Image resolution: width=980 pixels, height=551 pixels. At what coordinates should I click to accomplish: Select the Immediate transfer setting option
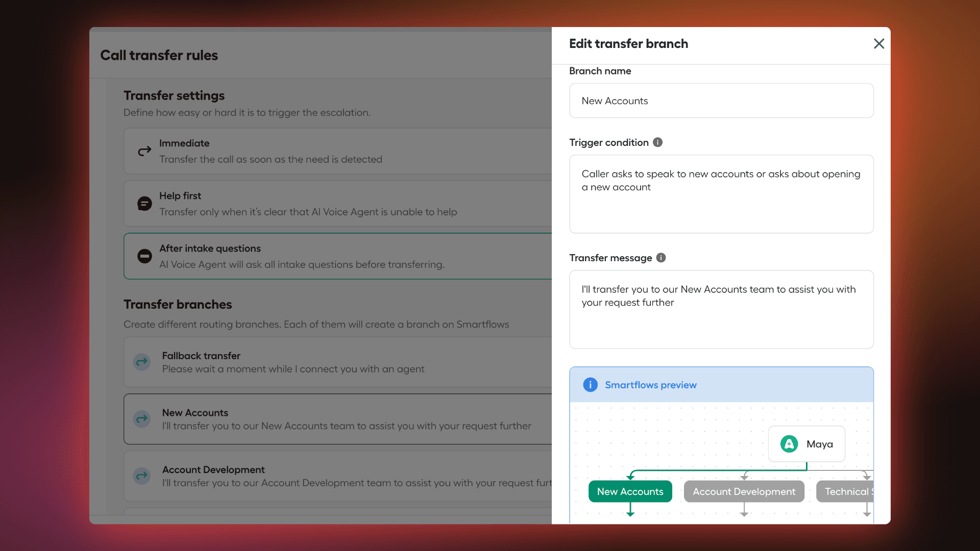coord(338,151)
